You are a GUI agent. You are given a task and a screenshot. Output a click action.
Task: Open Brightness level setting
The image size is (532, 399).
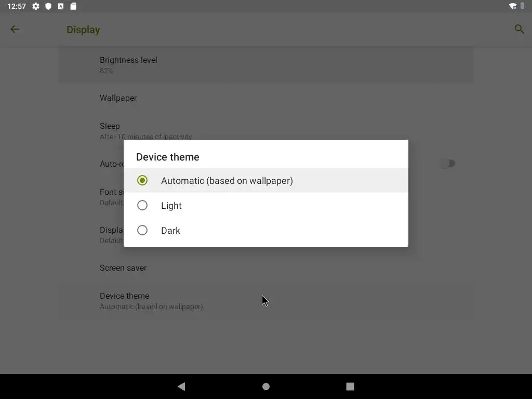pyautogui.click(x=266, y=65)
